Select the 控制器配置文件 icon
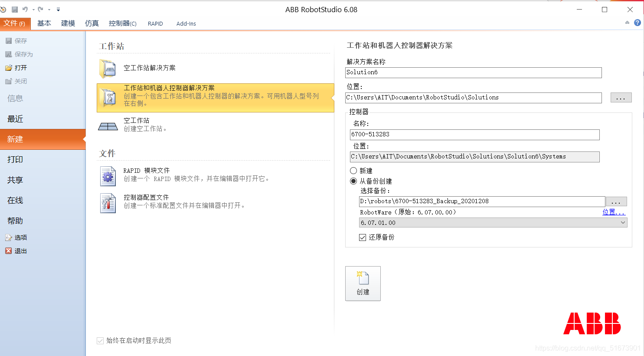Viewport: 644px width, 356px height. pos(108,203)
